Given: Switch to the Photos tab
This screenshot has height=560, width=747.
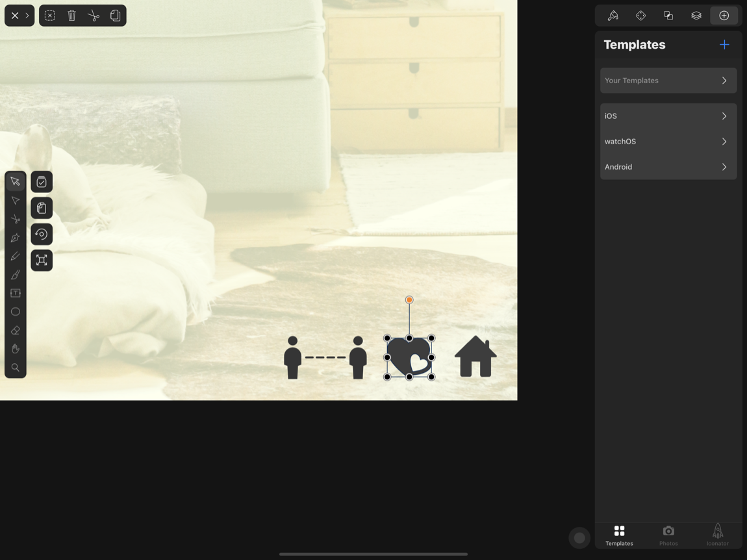Looking at the screenshot, I should [x=668, y=535].
